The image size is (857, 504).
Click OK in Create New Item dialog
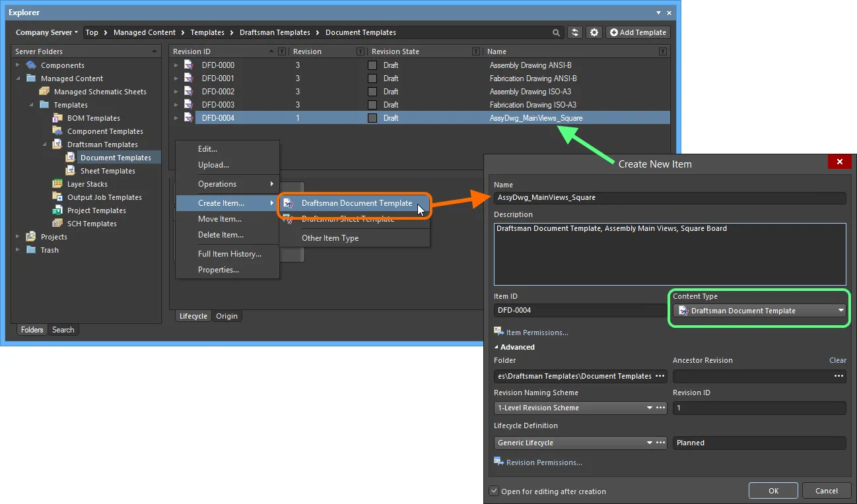773,491
